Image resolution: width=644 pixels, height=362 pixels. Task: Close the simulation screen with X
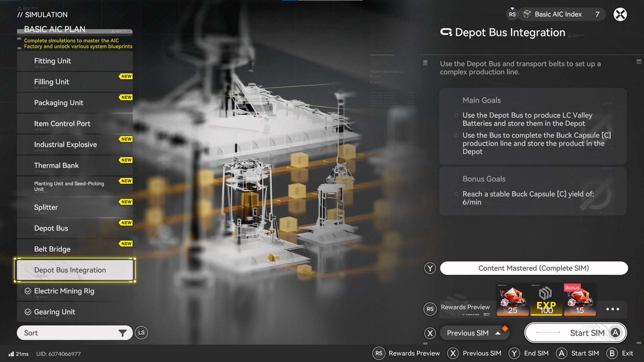tap(620, 14)
